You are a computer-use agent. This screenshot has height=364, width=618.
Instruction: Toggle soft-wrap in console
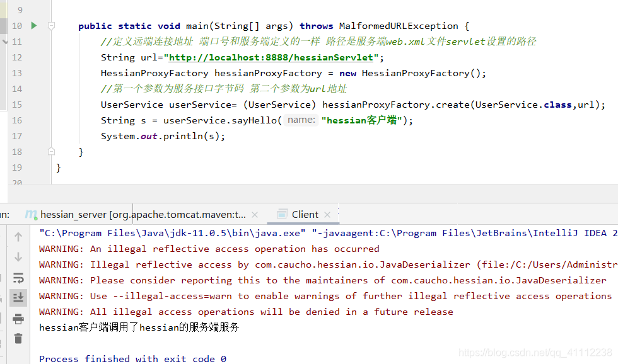(x=18, y=278)
